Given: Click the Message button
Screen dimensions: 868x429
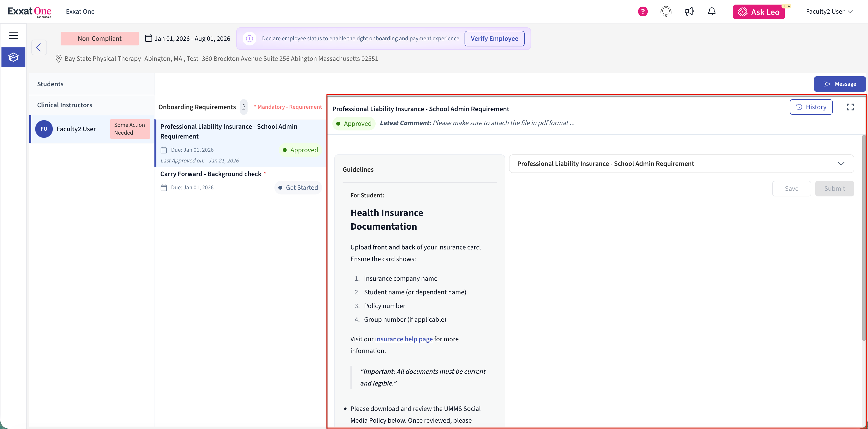Looking at the screenshot, I should click(x=840, y=84).
